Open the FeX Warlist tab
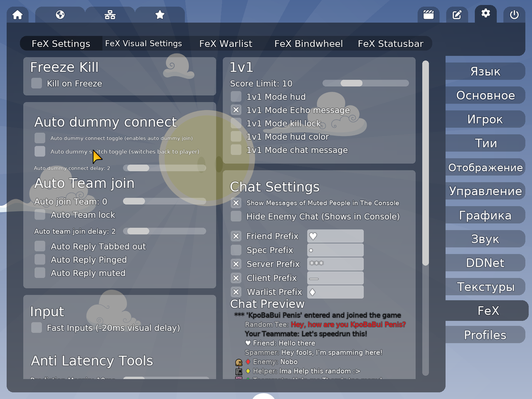Image resolution: width=532 pixels, height=399 pixels. point(226,44)
